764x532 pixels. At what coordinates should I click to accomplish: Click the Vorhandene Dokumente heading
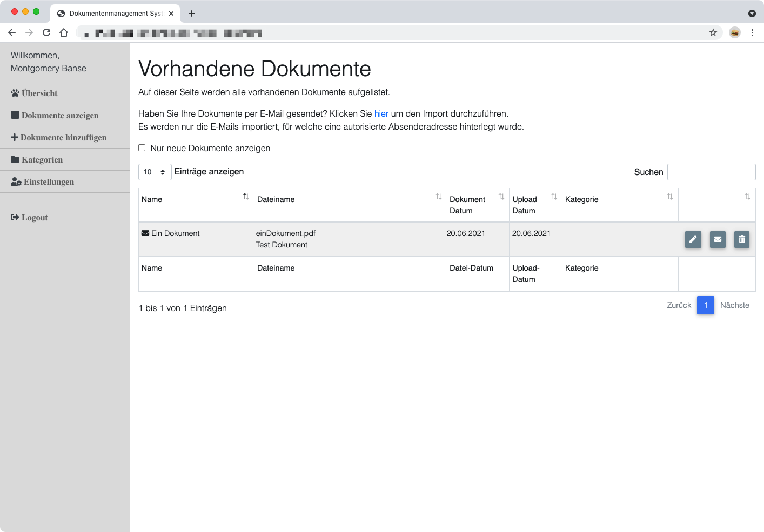click(x=255, y=69)
